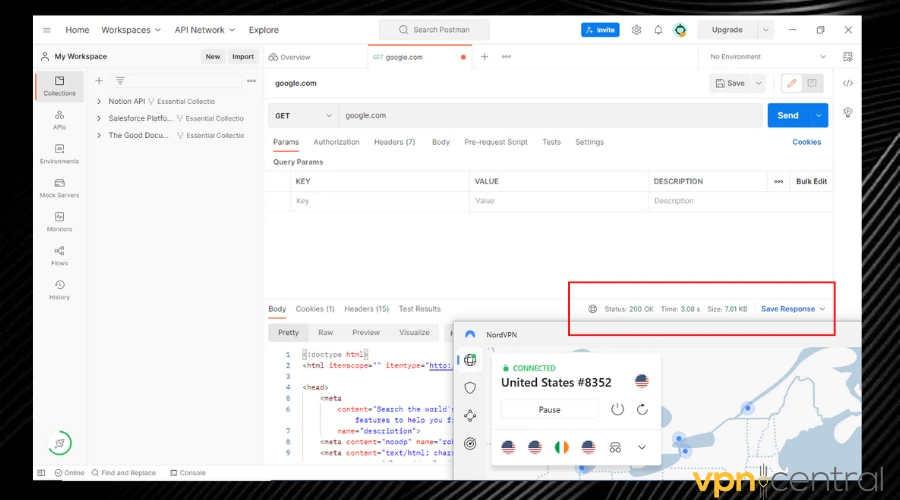Switch to the Authorization tab
The image size is (900, 500).
click(x=336, y=142)
